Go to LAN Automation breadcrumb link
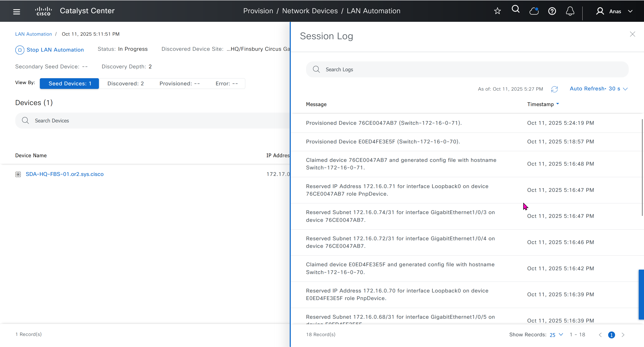Image resolution: width=644 pixels, height=347 pixels. pos(34,34)
